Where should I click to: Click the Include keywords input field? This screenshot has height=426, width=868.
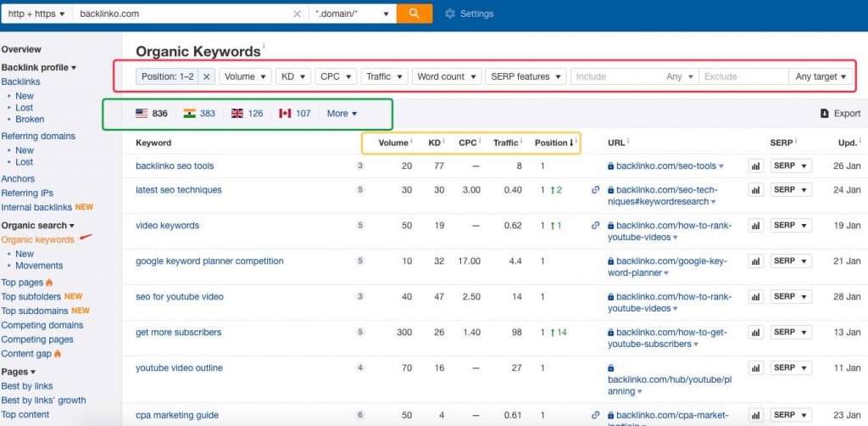pos(617,76)
